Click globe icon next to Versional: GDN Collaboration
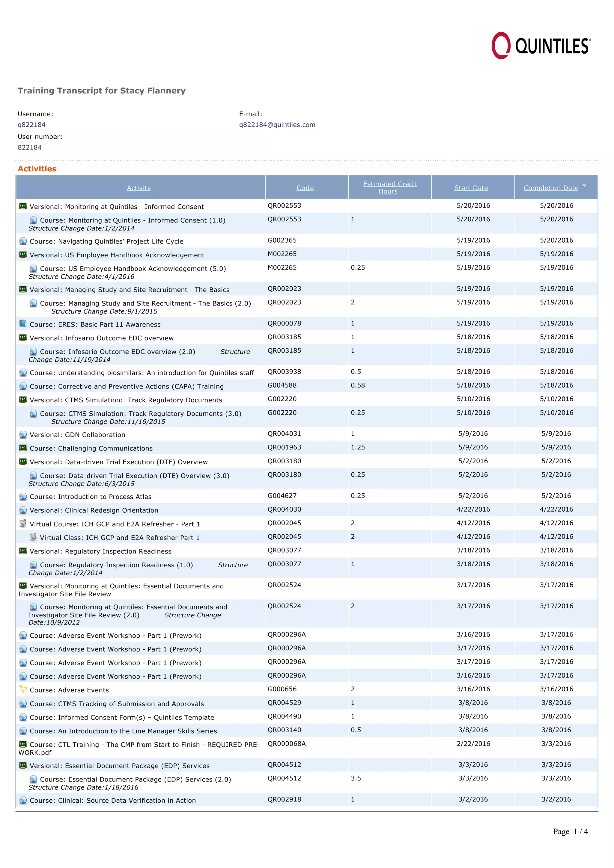Image resolution: width=614 pixels, height=868 pixels. (23, 435)
